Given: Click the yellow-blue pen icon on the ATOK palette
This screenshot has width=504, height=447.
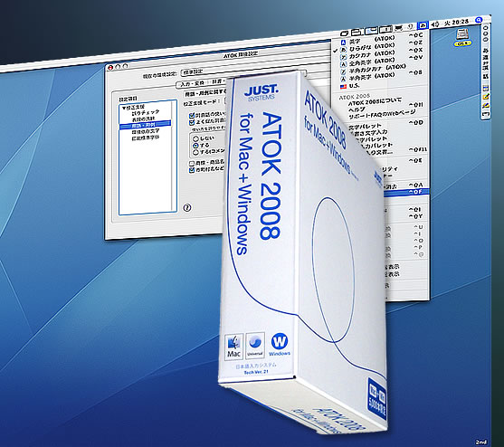Looking at the screenshot, I should (x=486, y=105).
